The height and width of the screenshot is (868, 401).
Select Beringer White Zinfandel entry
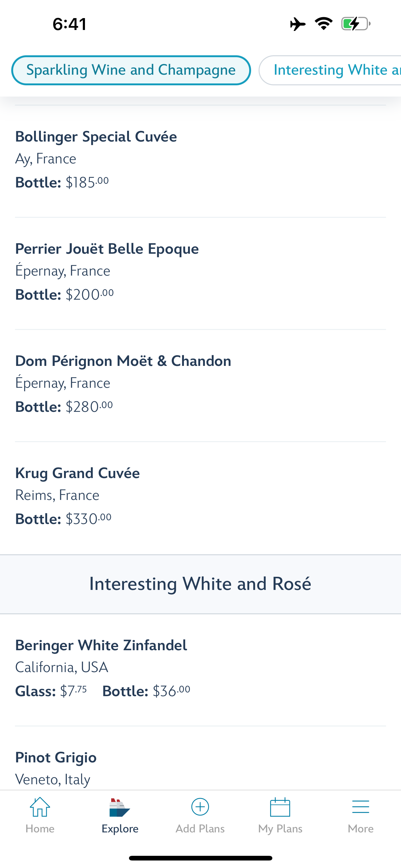[101, 645]
